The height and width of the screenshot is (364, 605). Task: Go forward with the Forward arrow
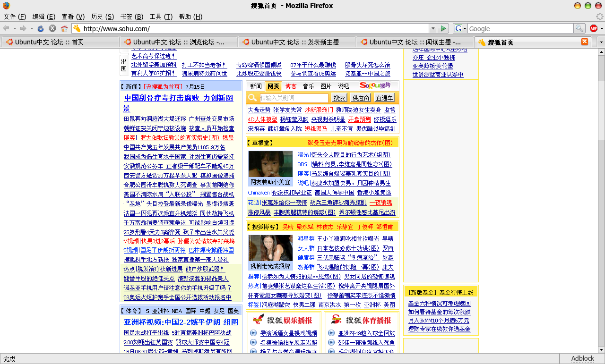pyautogui.click(x=23, y=29)
